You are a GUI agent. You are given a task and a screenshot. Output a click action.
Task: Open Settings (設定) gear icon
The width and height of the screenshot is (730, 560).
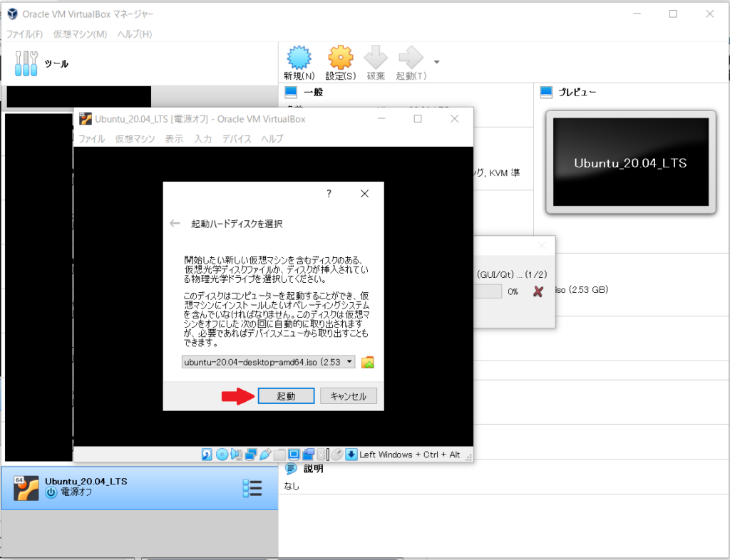(340, 58)
